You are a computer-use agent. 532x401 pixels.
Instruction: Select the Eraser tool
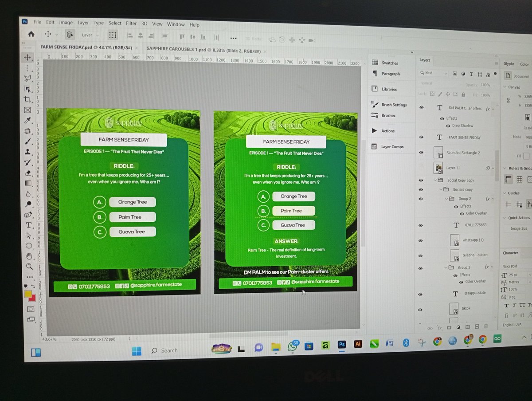[x=28, y=173]
